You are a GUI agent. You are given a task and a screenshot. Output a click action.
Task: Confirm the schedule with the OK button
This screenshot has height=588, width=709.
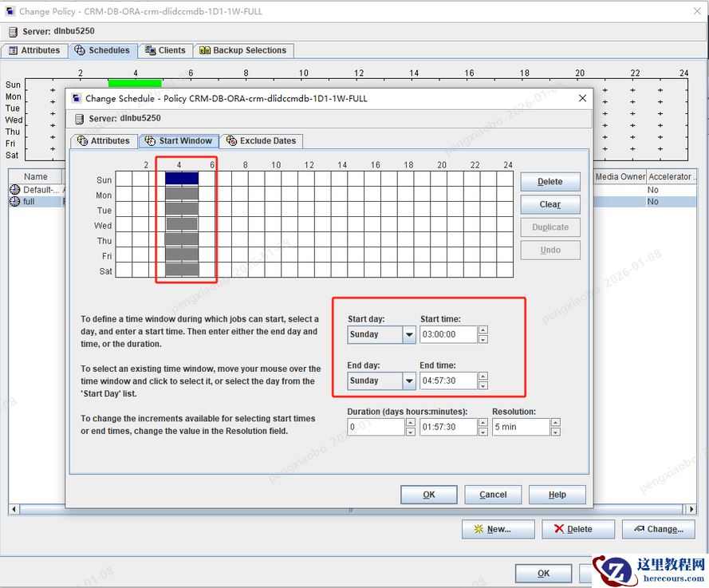(428, 495)
